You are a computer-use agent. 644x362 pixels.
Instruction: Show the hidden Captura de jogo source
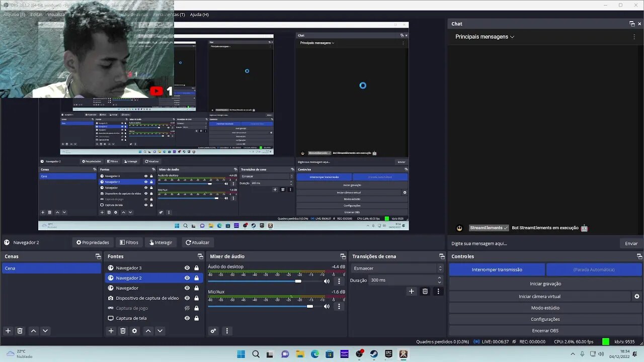point(187,308)
